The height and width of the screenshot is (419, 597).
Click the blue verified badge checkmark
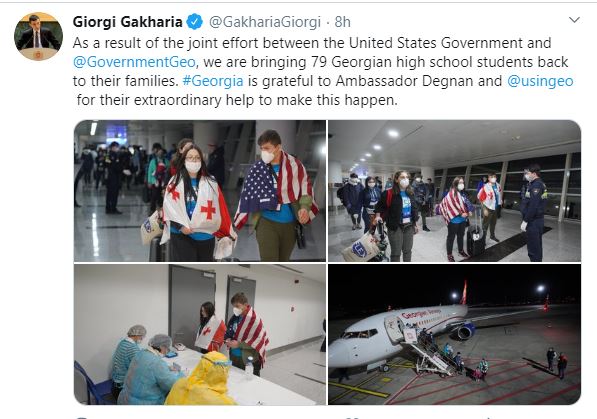point(195,22)
